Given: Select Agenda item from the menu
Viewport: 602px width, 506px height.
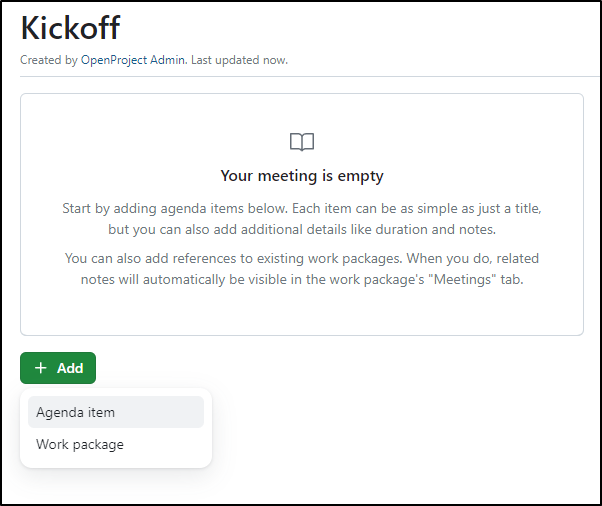Looking at the screenshot, I should tap(116, 412).
